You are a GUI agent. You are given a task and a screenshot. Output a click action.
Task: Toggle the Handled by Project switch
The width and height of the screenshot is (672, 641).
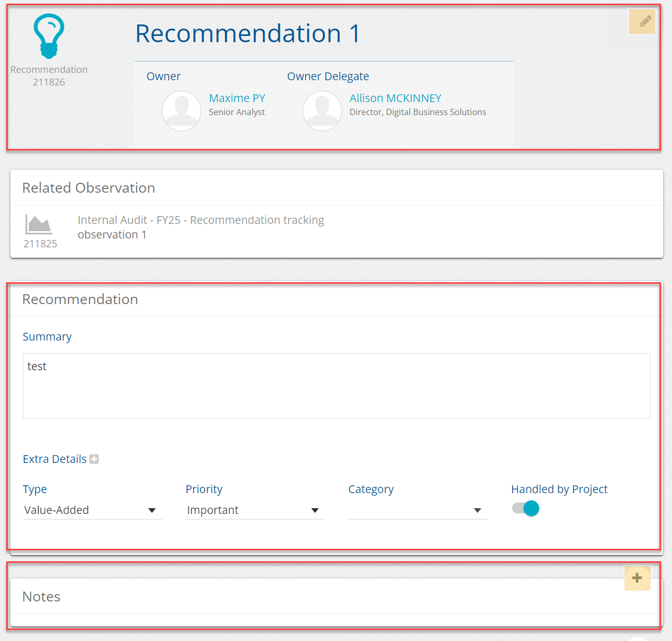(525, 508)
